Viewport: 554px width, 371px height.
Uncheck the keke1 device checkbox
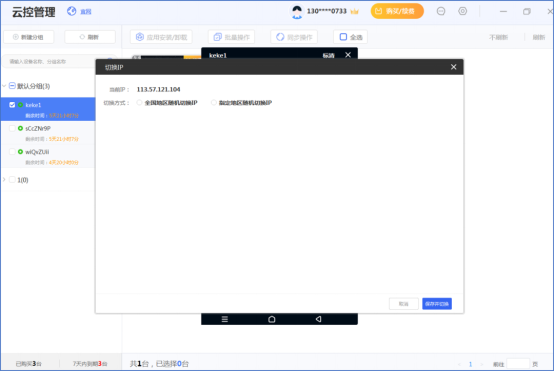(12, 105)
